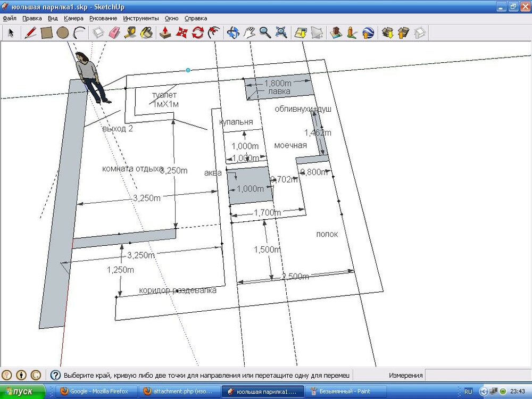
Task: Activate the Eraser tool
Action: click(x=113, y=32)
